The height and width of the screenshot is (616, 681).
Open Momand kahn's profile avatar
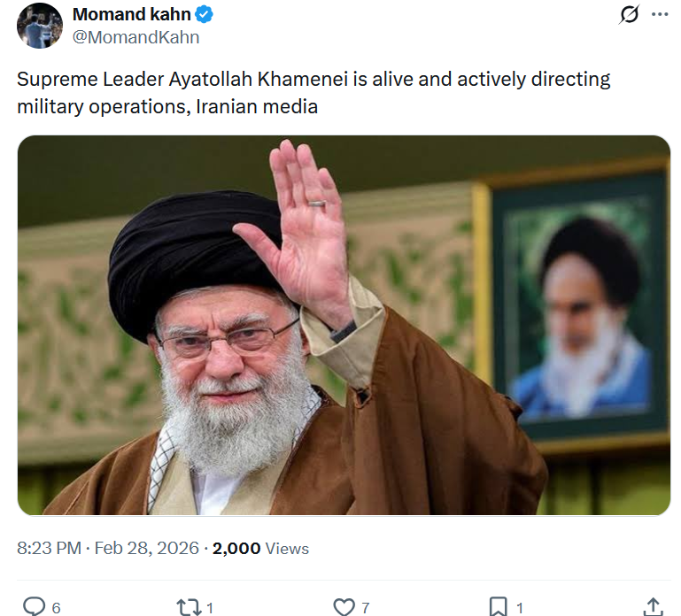tap(40, 26)
